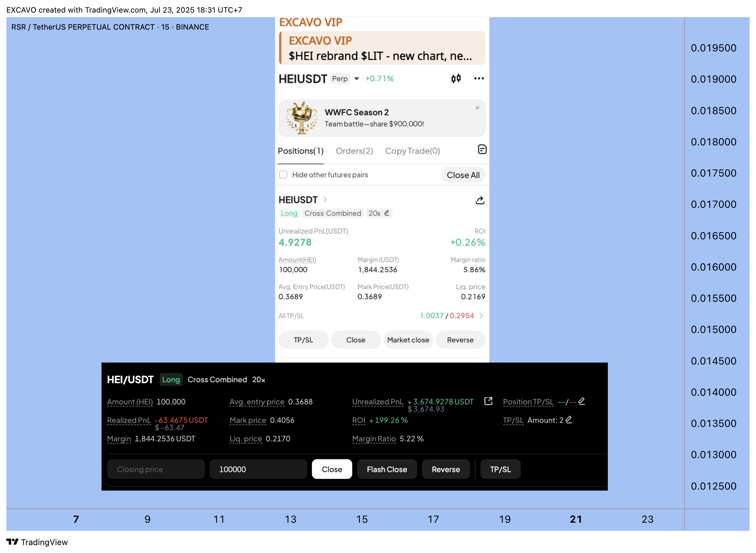Open the three-dot more options menu

(479, 78)
